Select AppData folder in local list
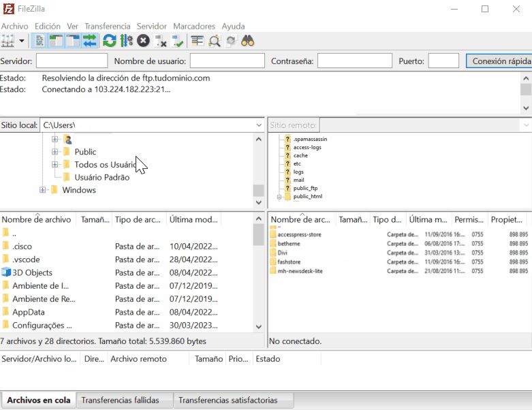Screen dimensions: 532x410 29,312
